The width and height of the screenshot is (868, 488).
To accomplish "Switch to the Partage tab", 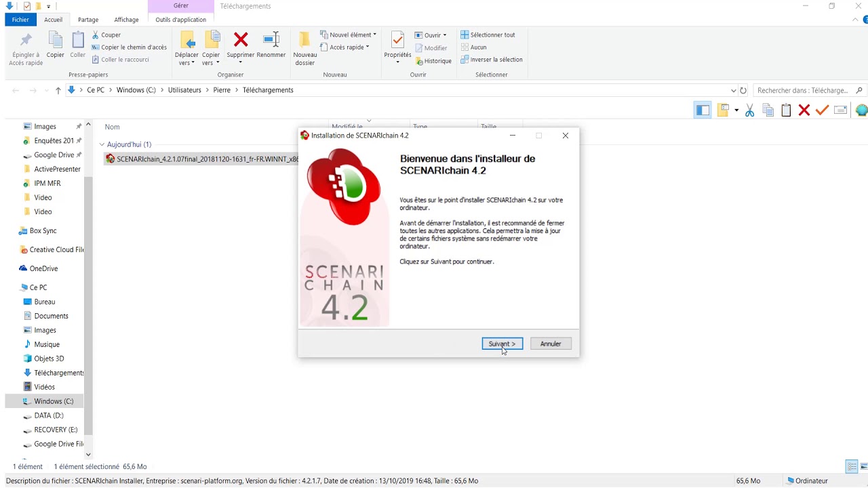I will click(88, 20).
